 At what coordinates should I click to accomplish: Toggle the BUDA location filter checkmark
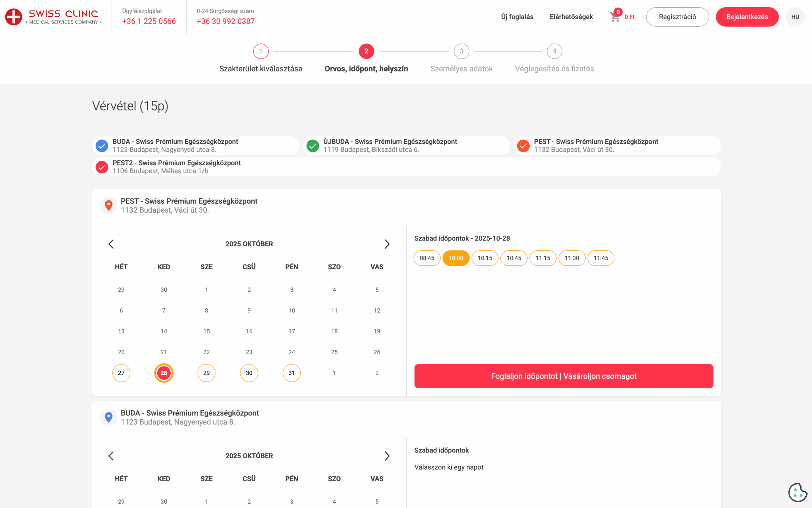pyautogui.click(x=102, y=146)
